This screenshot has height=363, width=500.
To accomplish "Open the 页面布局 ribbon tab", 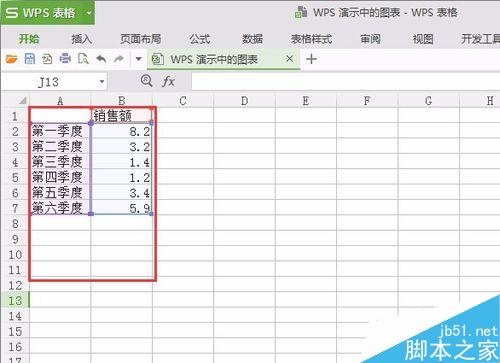I will click(140, 39).
